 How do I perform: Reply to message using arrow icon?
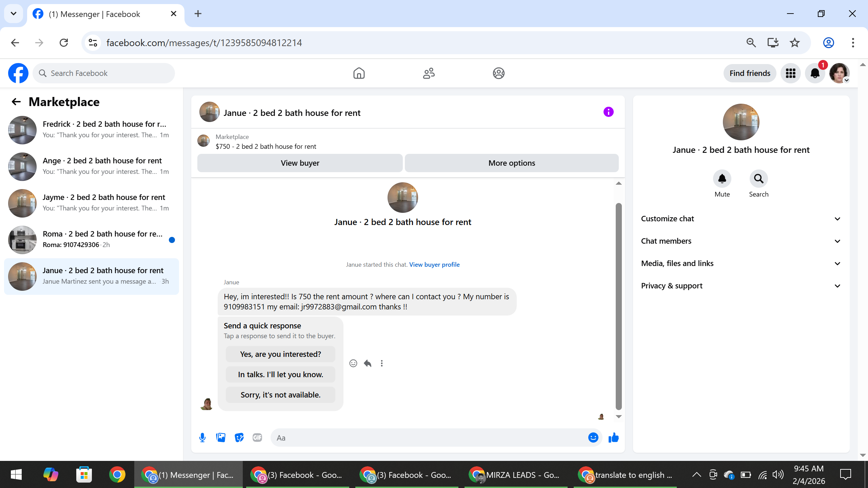[x=368, y=363]
